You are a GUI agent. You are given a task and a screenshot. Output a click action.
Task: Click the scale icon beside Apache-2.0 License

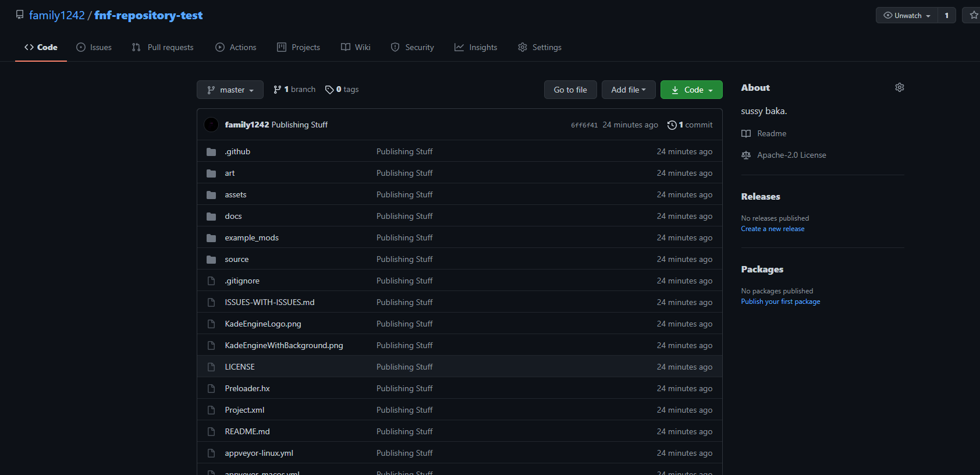click(746, 155)
